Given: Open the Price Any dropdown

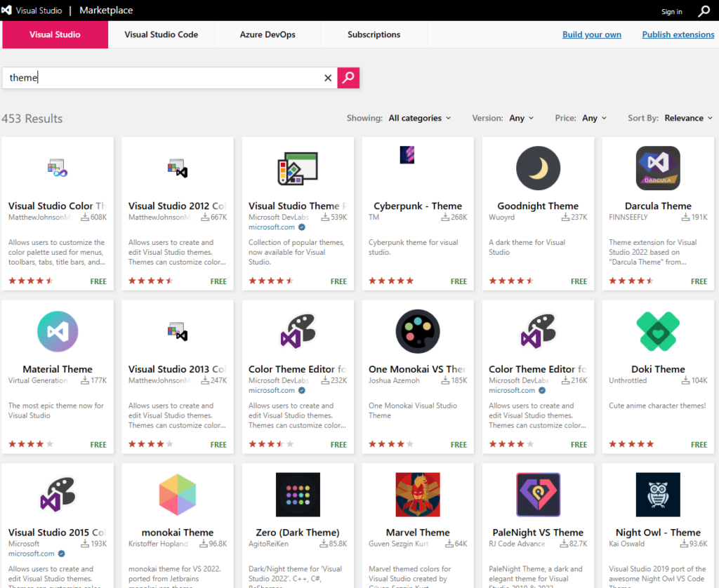Looking at the screenshot, I should coord(594,119).
